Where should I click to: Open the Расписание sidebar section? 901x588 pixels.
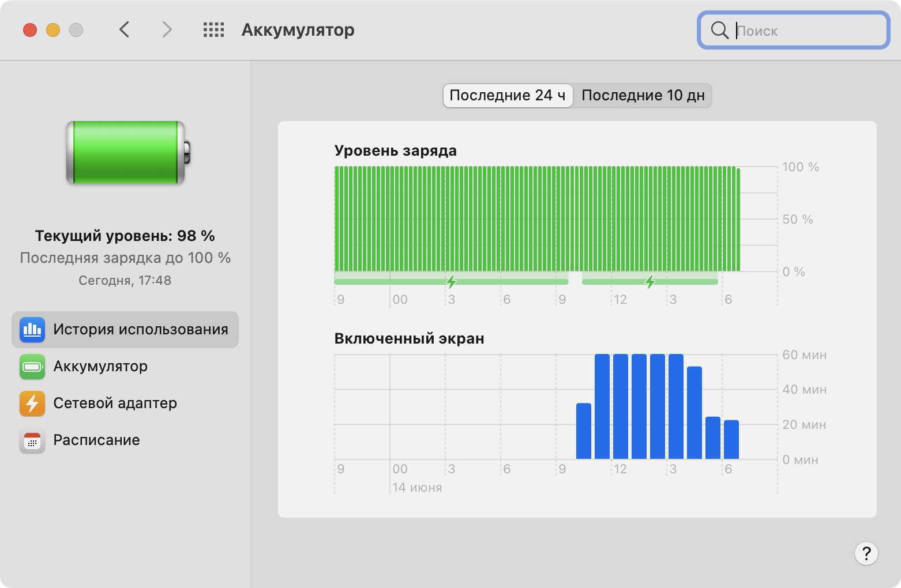coord(96,440)
